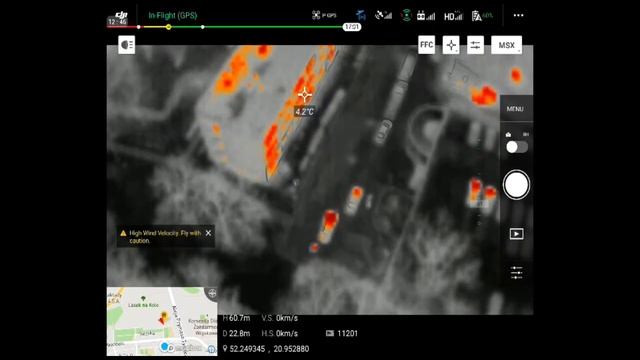Image resolution: width=640 pixels, height=360 pixels.
Task: Tap the H 60.7m altitude readout
Action: [x=237, y=318]
